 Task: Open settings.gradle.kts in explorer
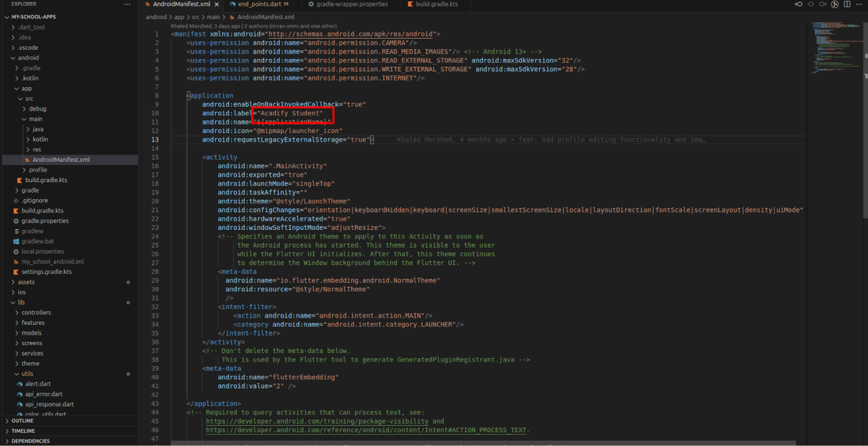pyautogui.click(x=46, y=272)
